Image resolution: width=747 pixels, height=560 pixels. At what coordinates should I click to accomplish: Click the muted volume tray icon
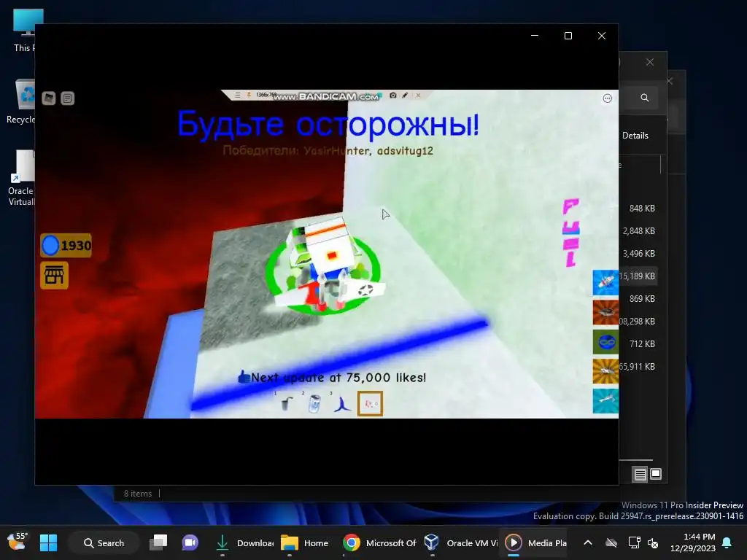[653, 542]
